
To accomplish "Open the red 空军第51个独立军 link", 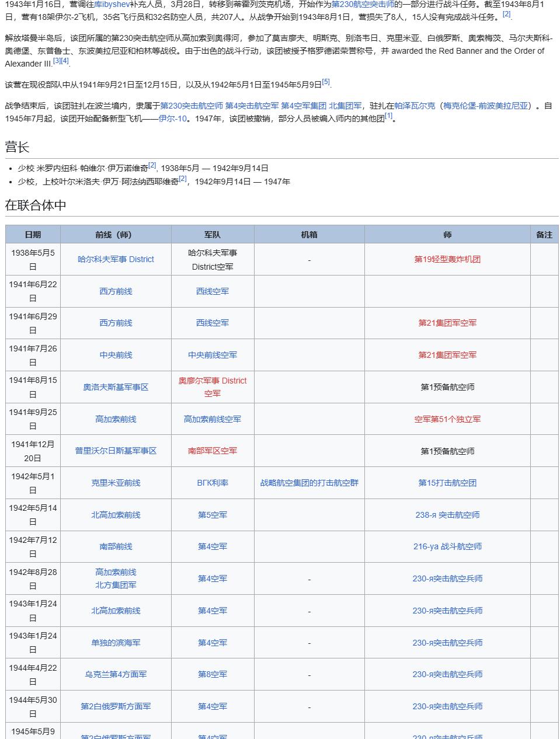I will coord(447,419).
